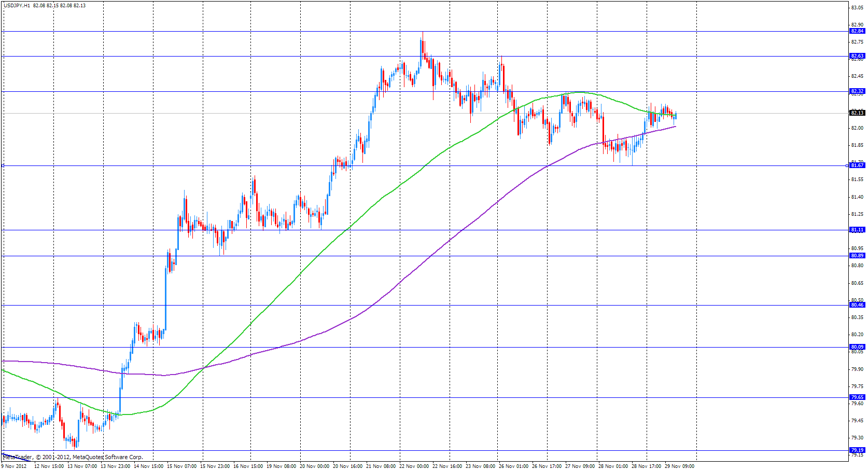Click the 81.40 price scale label
This screenshot has width=868, height=470.
[x=857, y=197]
